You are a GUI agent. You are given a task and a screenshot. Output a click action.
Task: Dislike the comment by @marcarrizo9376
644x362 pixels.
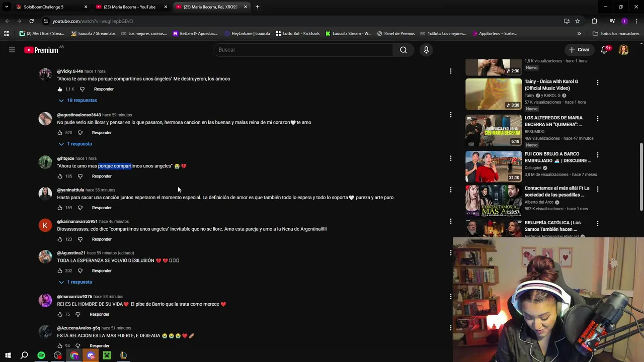tap(77, 314)
